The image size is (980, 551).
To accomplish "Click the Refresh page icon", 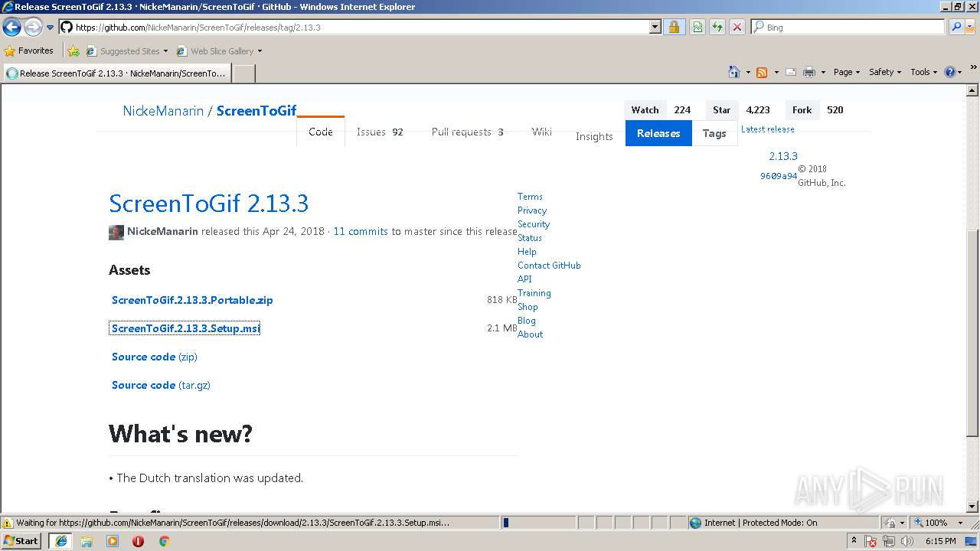I will (717, 27).
